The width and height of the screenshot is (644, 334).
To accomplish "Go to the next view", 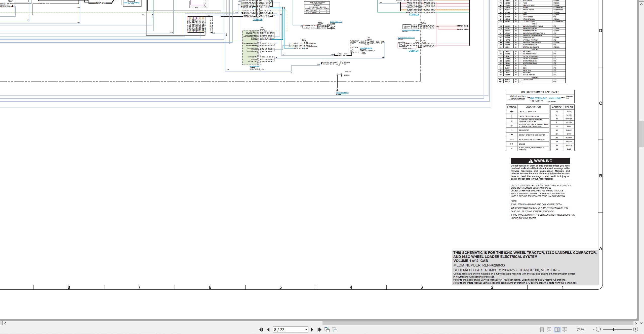I will click(x=335, y=329).
